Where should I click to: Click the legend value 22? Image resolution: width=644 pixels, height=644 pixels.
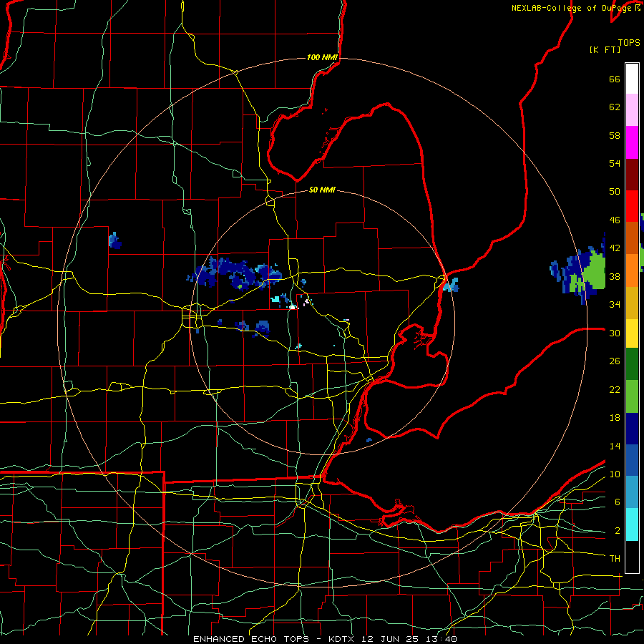click(615, 390)
